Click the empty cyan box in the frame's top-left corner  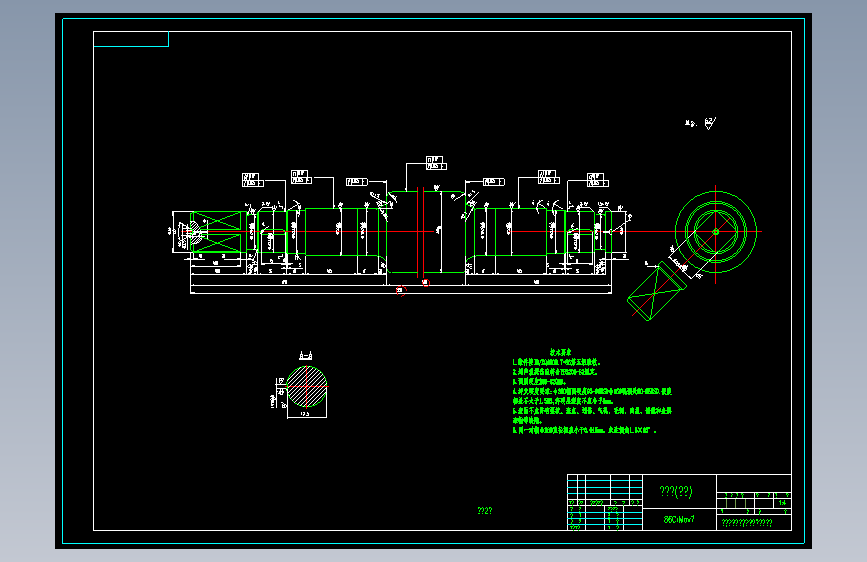point(131,39)
